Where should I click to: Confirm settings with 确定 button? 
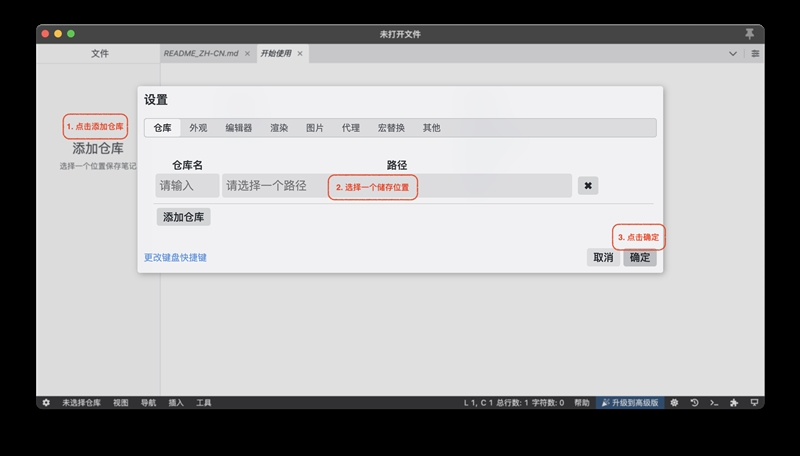click(640, 258)
